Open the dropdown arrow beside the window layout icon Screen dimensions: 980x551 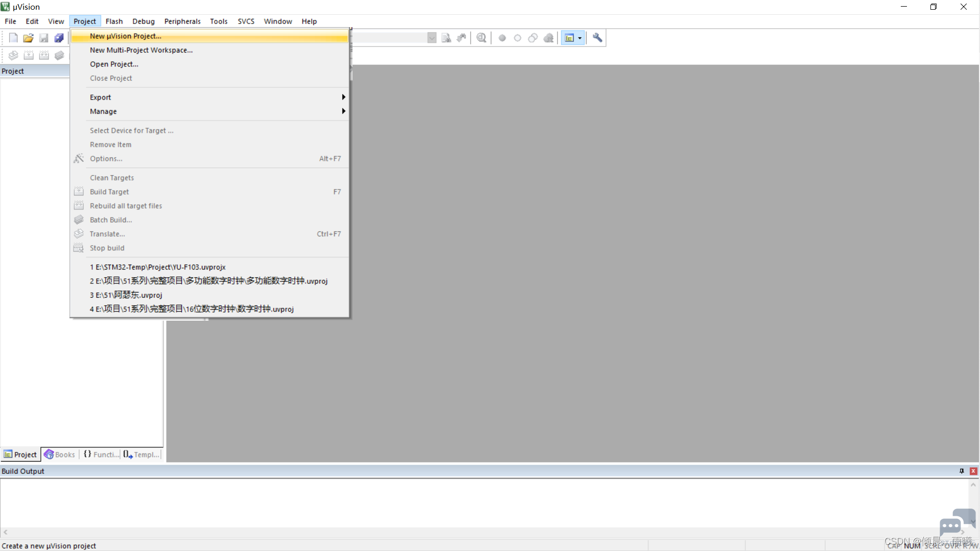(x=580, y=38)
